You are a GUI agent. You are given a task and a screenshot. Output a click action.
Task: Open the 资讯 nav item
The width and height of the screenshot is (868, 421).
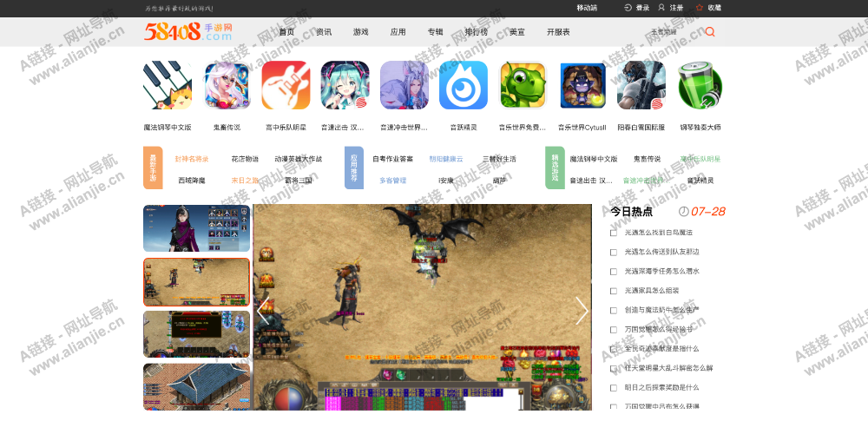click(323, 32)
